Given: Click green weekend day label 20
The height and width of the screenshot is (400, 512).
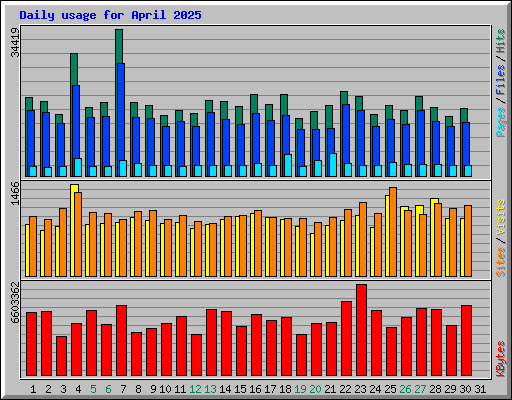Looking at the screenshot, I should point(315,389).
